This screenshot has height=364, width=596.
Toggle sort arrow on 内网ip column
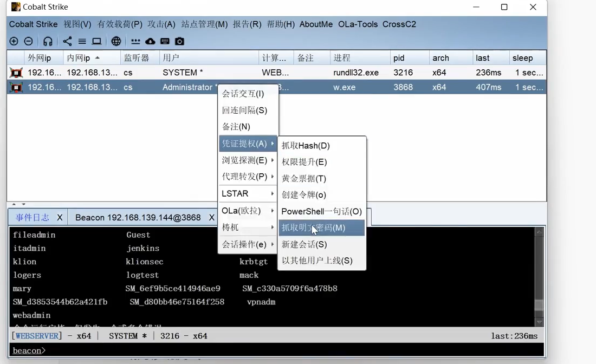click(x=98, y=58)
